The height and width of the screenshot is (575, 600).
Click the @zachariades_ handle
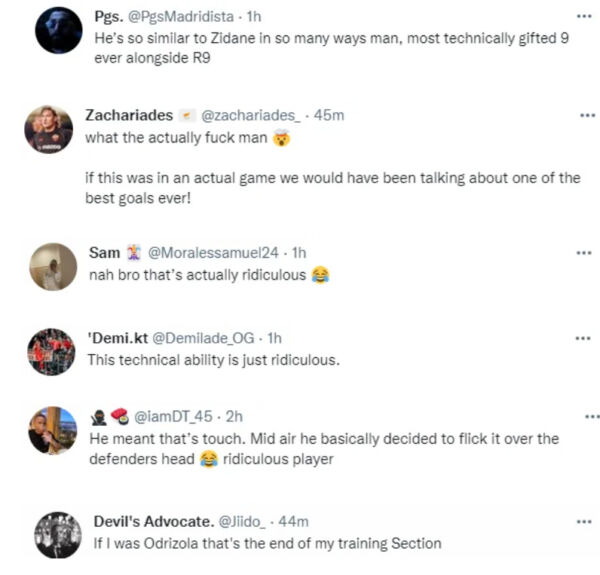pos(253,115)
